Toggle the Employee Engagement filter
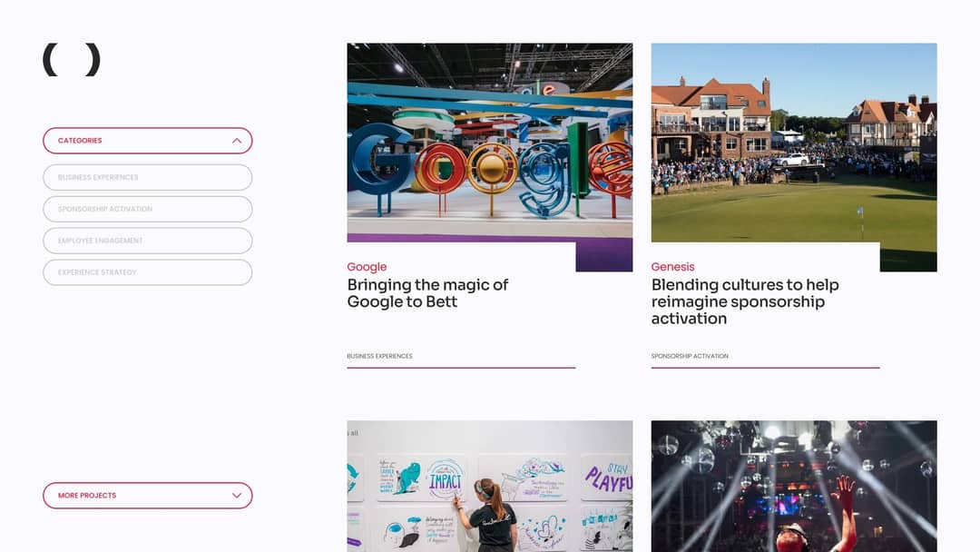Screen dimensions: 980x552 [147, 241]
